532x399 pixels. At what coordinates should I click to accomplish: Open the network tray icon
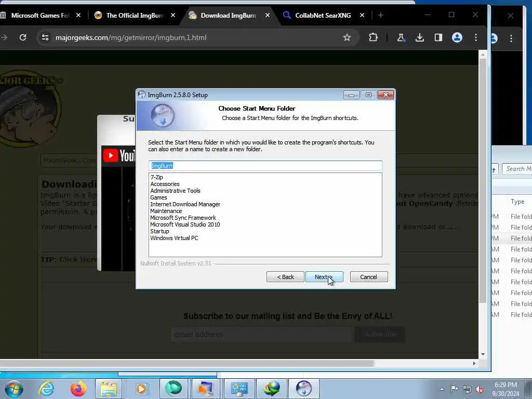(x=467, y=389)
